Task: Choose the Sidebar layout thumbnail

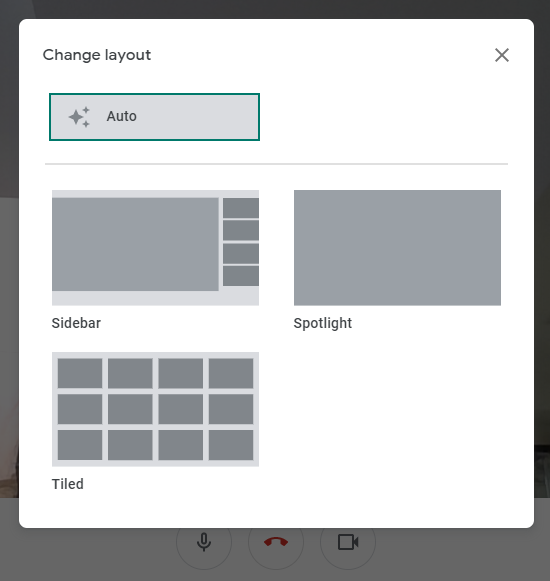Action: (x=155, y=248)
